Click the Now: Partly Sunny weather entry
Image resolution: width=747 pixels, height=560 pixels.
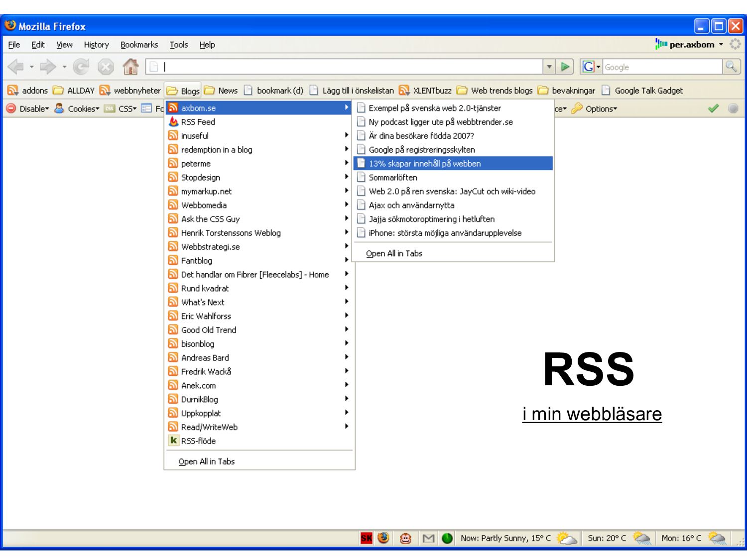(x=518, y=538)
